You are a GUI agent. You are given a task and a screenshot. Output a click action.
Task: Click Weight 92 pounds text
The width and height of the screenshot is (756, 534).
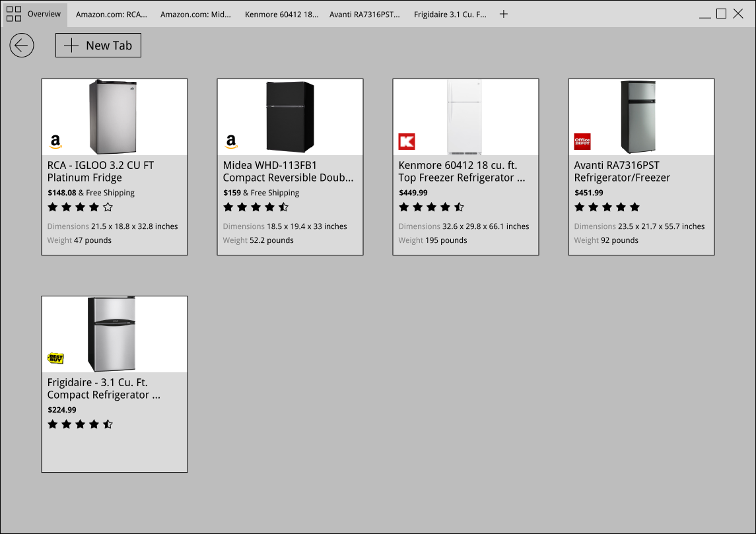(x=606, y=240)
